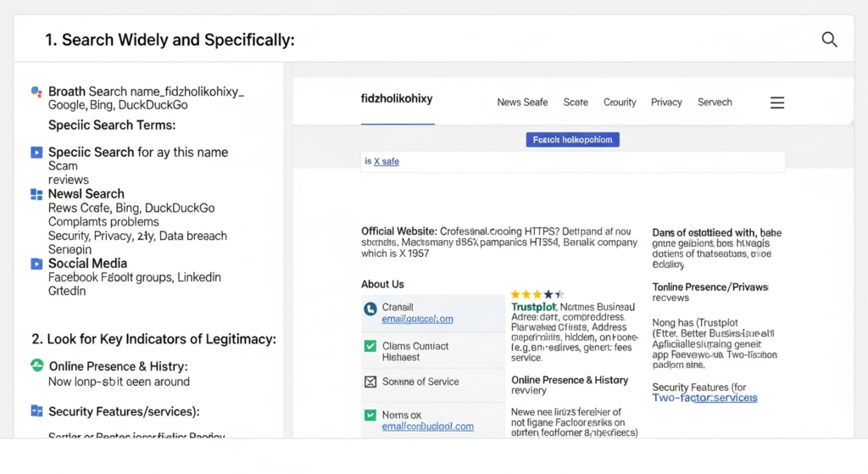This screenshot has width=868, height=474.
Task: Click the star rating above Trustplot
Action: point(537,294)
